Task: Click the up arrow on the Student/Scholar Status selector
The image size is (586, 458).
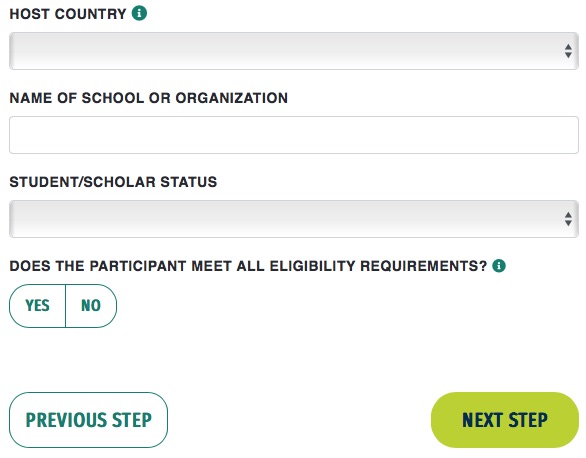Action: tap(568, 215)
